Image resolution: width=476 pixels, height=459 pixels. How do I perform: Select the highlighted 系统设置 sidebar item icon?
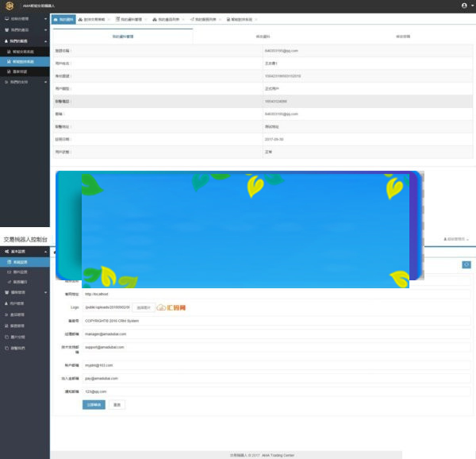pyautogui.click(x=8, y=261)
